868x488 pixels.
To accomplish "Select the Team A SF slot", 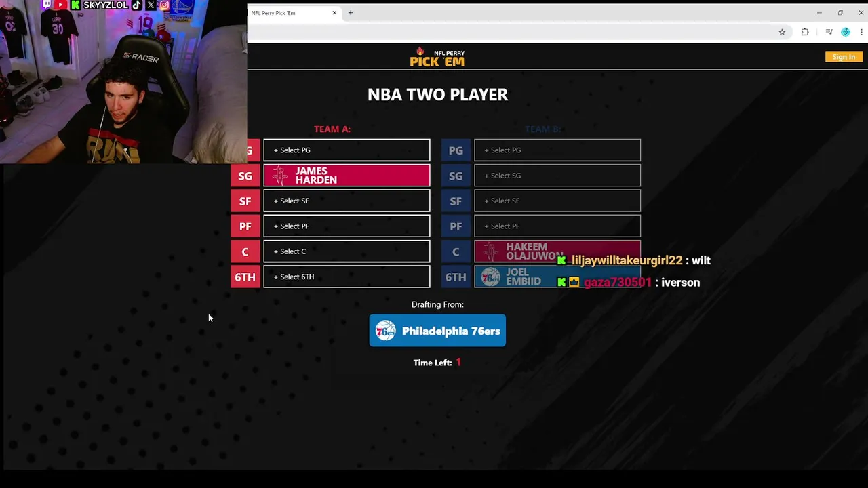I will click(x=347, y=201).
